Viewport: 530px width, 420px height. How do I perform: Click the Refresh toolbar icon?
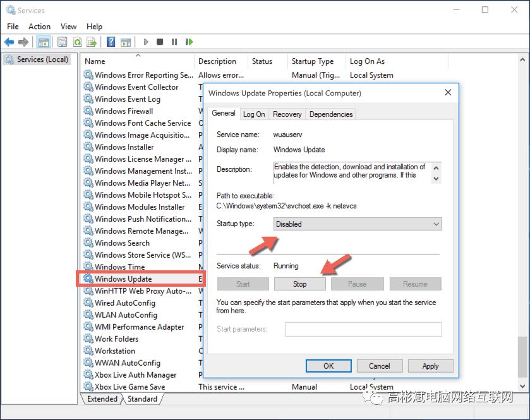tap(78, 42)
